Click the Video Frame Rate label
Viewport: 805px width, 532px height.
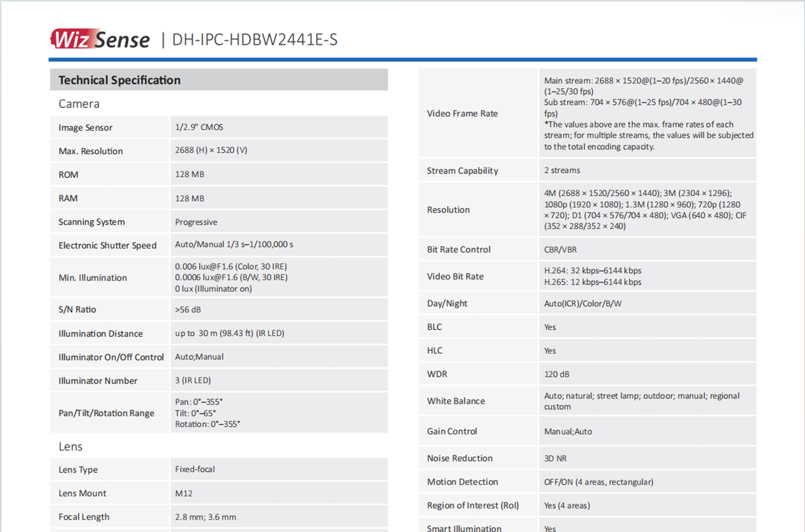[x=462, y=113]
